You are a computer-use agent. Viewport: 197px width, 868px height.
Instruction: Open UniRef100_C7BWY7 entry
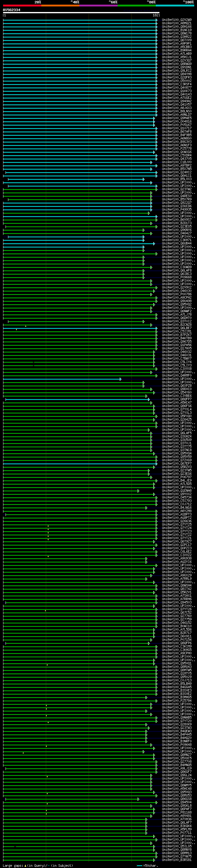point(176,358)
